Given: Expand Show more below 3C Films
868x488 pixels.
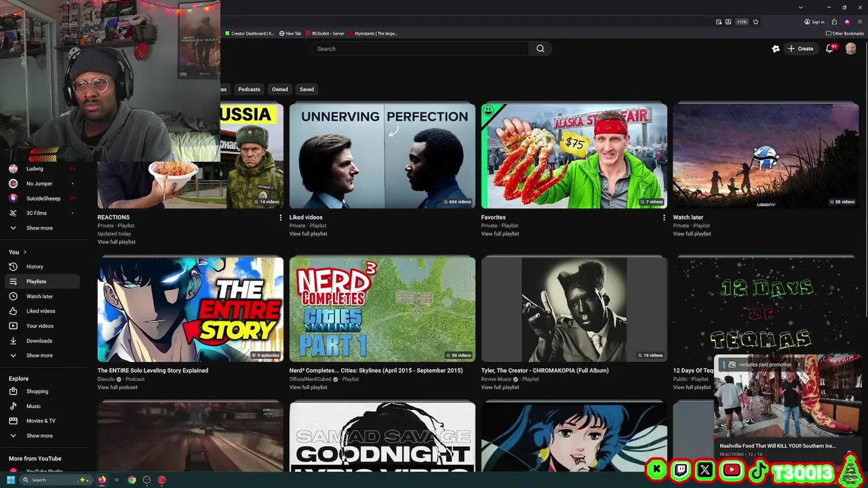Looking at the screenshot, I should [x=43, y=228].
